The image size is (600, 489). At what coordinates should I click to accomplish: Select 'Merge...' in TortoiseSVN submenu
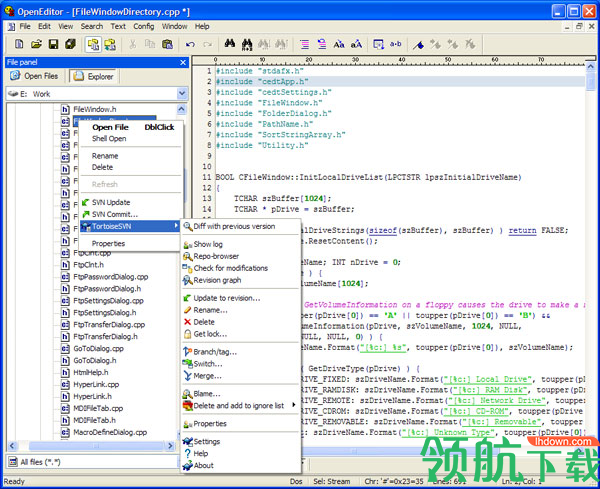tap(239, 376)
